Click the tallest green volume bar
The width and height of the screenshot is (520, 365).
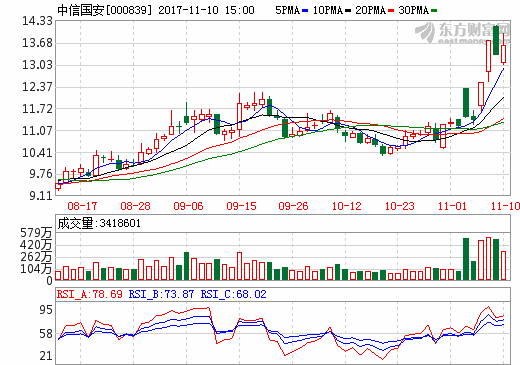[466, 259]
